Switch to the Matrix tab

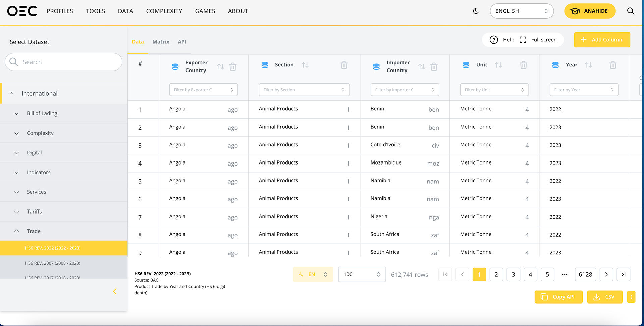(x=161, y=42)
